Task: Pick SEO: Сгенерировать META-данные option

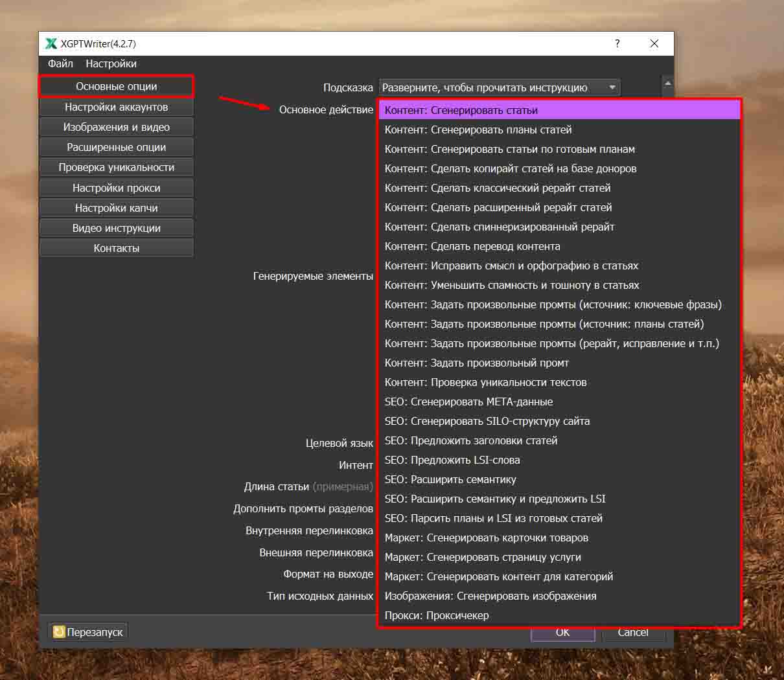Action: click(468, 402)
